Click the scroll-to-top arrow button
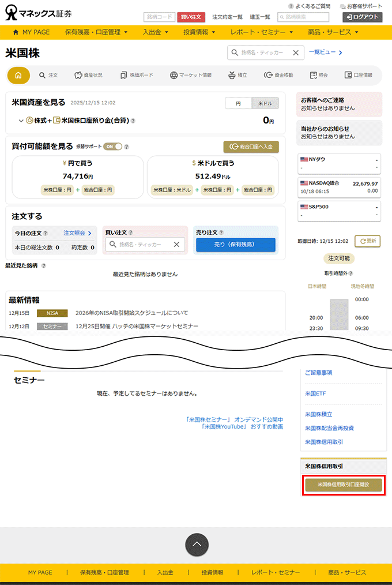Image resolution: width=392 pixels, height=585 pixels. [197, 545]
